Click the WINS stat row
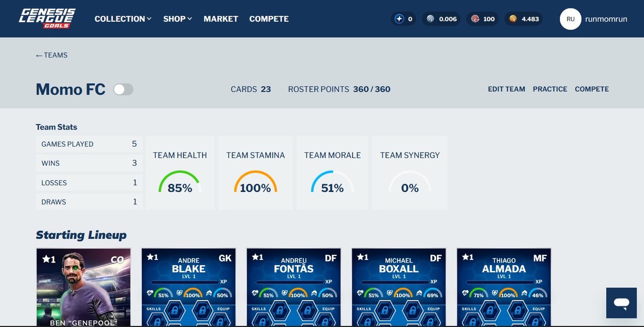644x327 pixels. click(x=89, y=163)
